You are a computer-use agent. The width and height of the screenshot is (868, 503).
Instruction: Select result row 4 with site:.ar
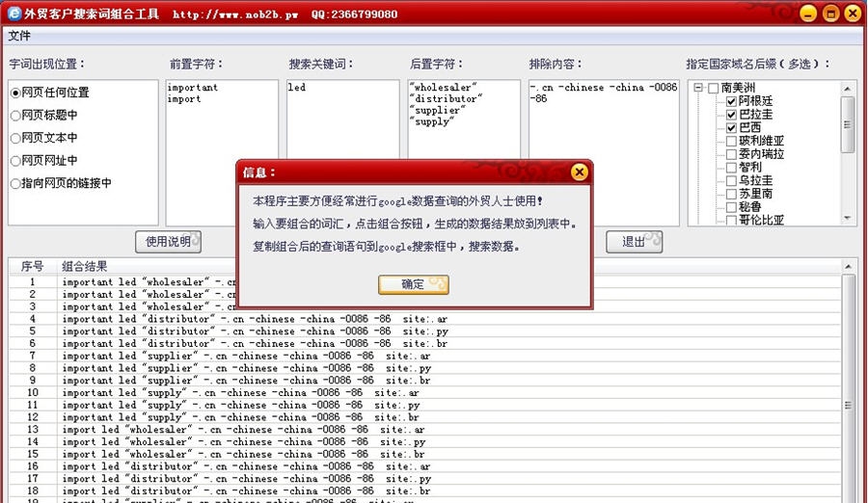click(424, 319)
